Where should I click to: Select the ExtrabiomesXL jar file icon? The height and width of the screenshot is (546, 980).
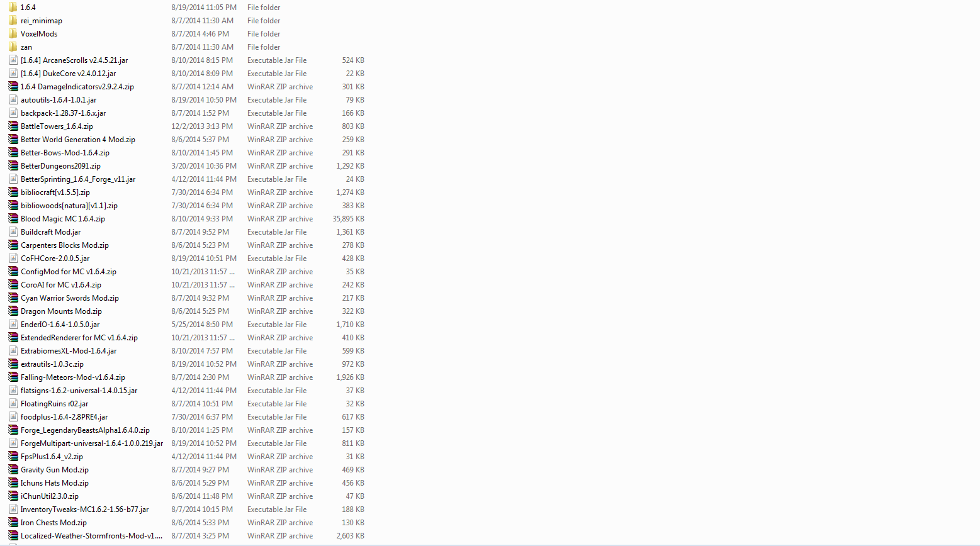click(13, 351)
